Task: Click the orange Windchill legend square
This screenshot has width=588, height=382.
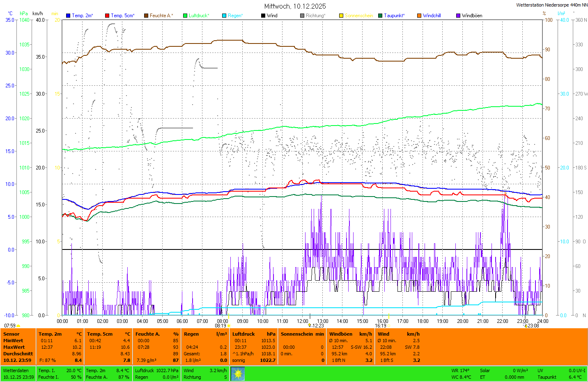Action: (x=419, y=16)
